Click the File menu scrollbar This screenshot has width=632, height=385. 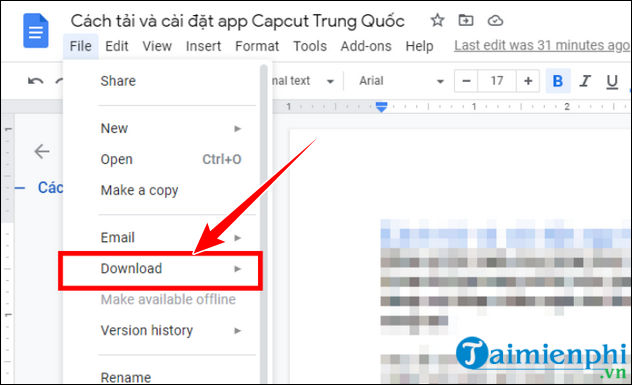(264, 224)
